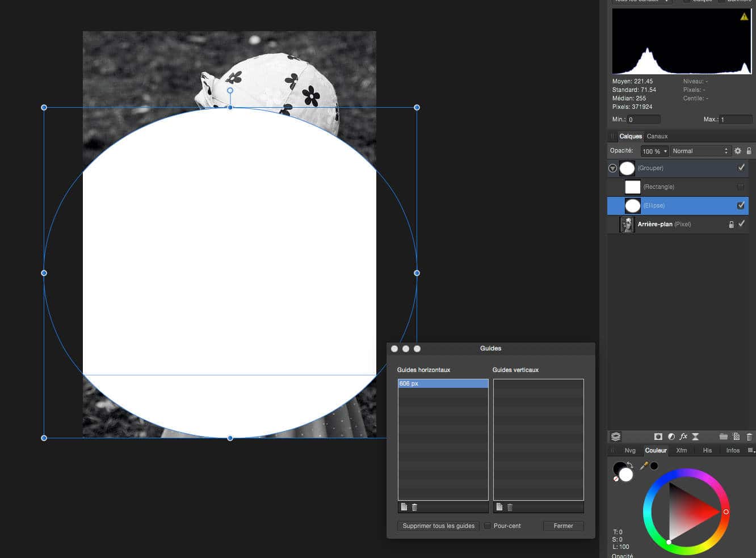This screenshot has height=558, width=756.
Task: Click the ellipse top-left corner handle
Action: point(44,107)
